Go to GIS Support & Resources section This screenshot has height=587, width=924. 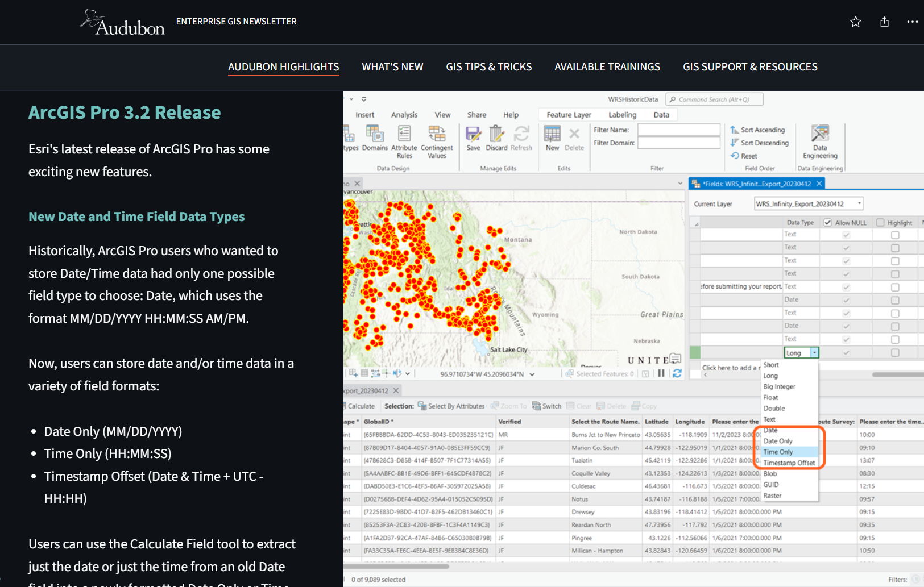pyautogui.click(x=750, y=67)
